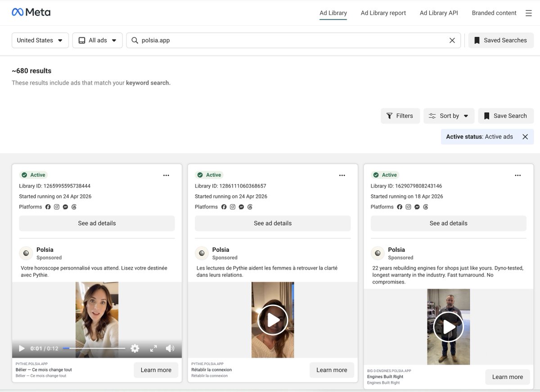Click Polsia advertiser name on Pythie relations ad
This screenshot has height=392, width=540.
(220, 250)
